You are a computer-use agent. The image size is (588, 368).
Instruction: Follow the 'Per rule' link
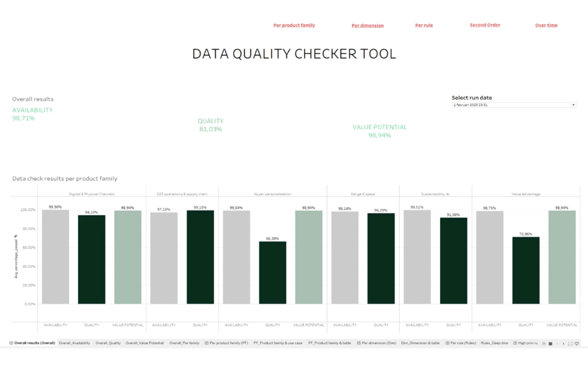pos(424,25)
